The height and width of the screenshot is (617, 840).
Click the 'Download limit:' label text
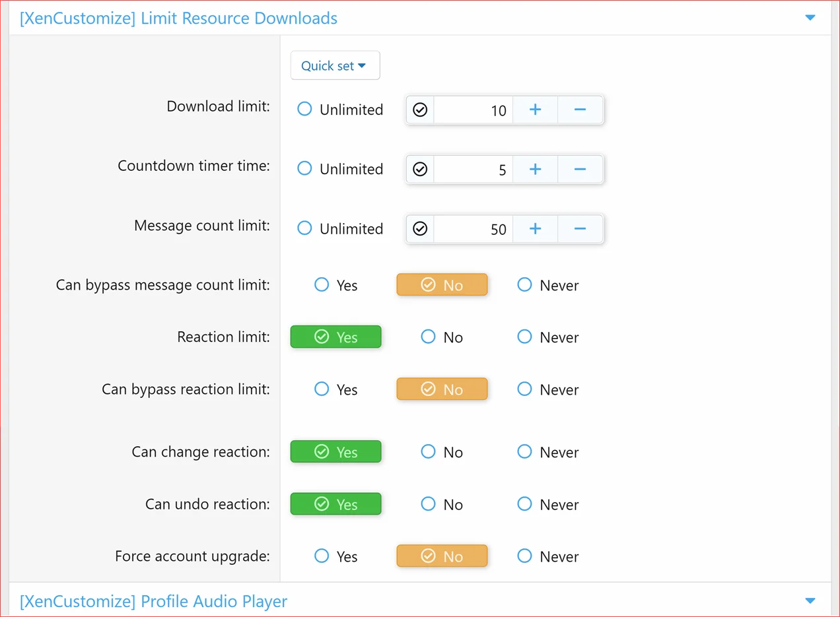point(219,106)
